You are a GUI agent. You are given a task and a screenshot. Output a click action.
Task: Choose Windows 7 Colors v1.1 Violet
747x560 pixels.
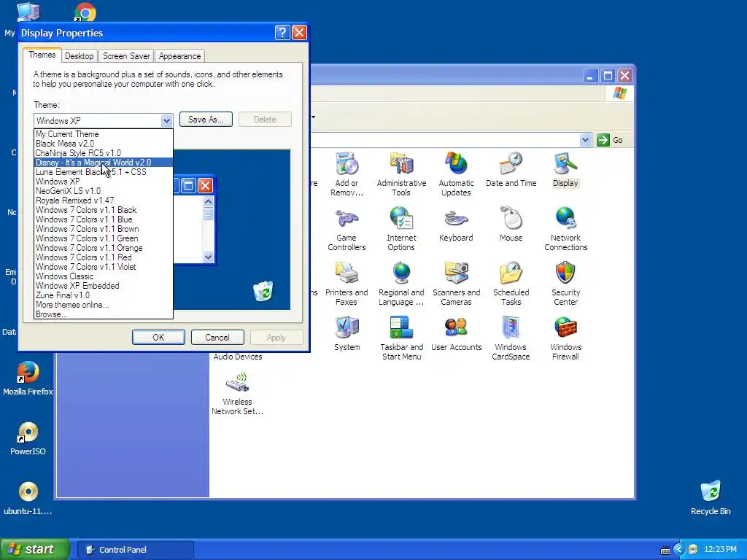click(x=104, y=267)
